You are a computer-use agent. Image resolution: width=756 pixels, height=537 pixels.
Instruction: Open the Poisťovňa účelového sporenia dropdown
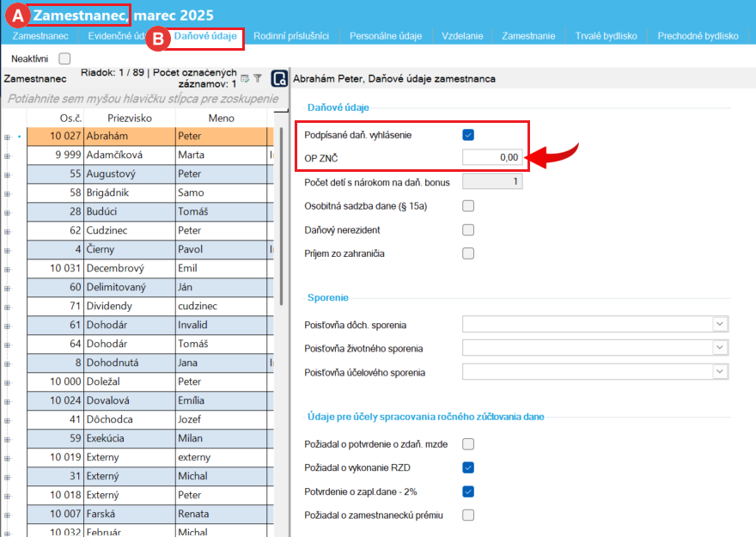(719, 372)
